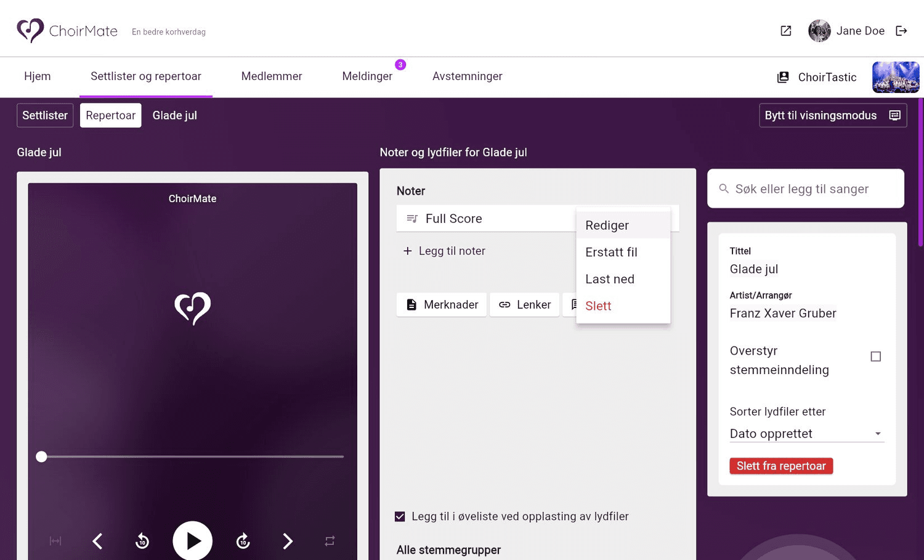Open Merknader
The height and width of the screenshot is (560, 924).
click(x=442, y=305)
